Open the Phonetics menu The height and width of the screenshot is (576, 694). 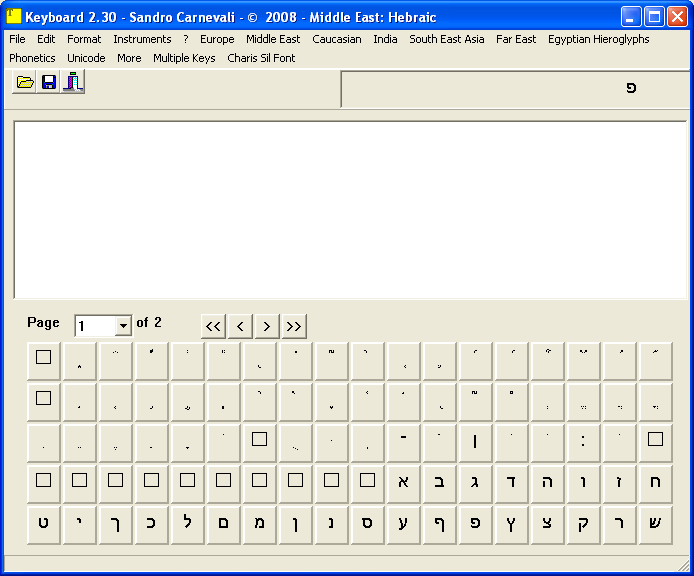point(32,58)
